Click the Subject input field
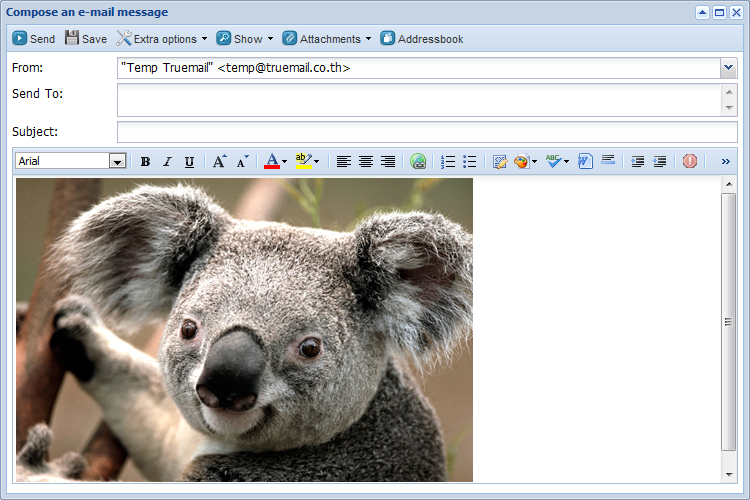 [x=427, y=132]
